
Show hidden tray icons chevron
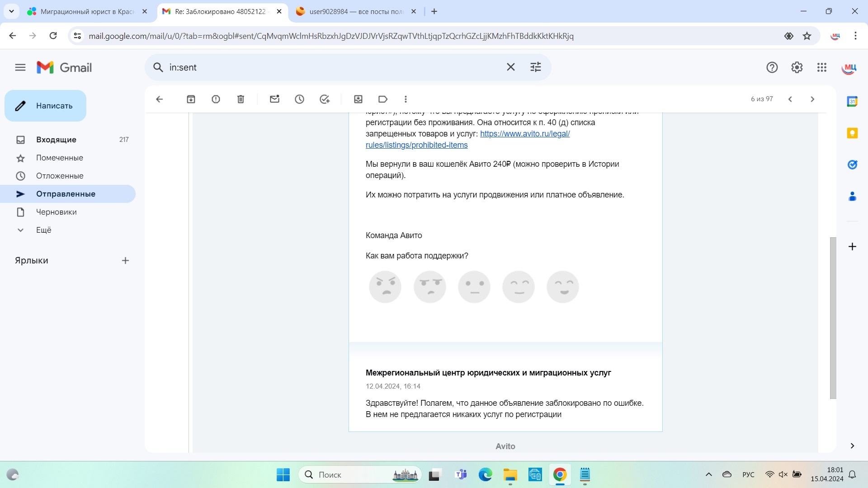708,475
